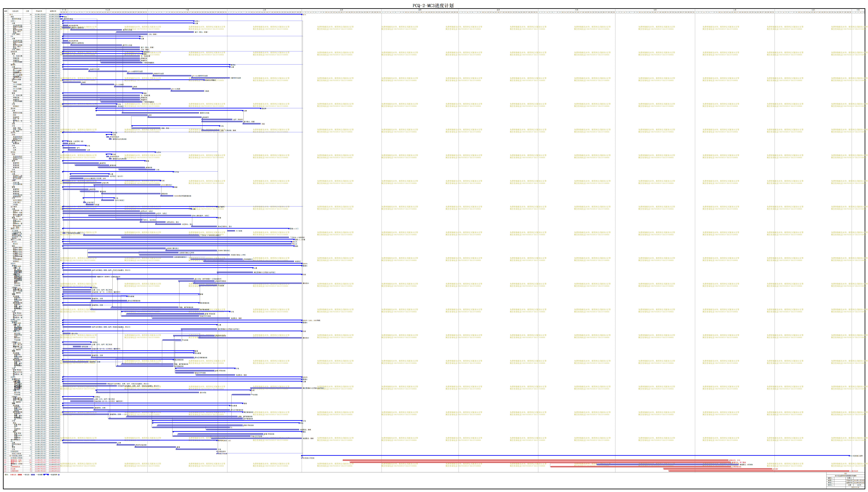Select the 结束时间 column header
Image resolution: width=868 pixels, height=492 pixels.
click(53, 11)
